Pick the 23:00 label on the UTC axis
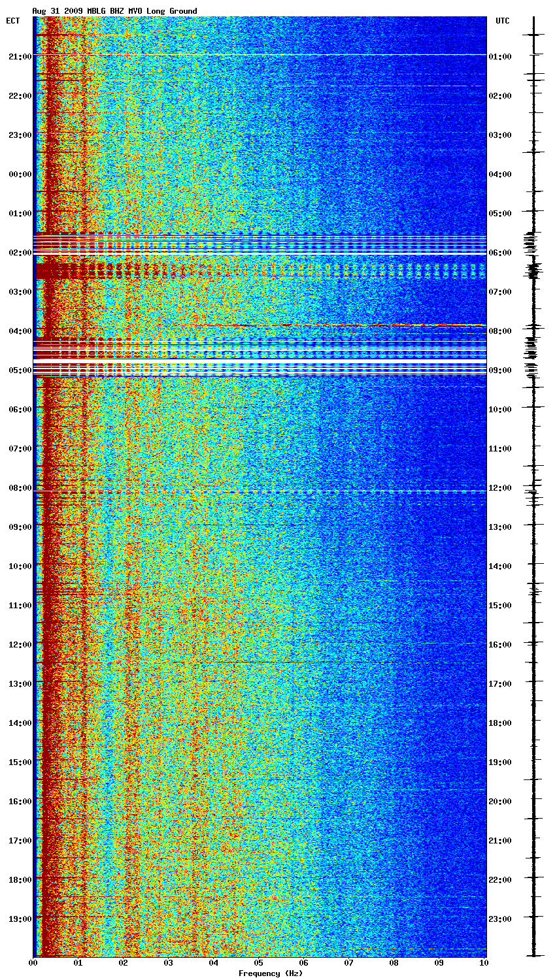Viewport: 557px width, 980px height. click(x=499, y=919)
